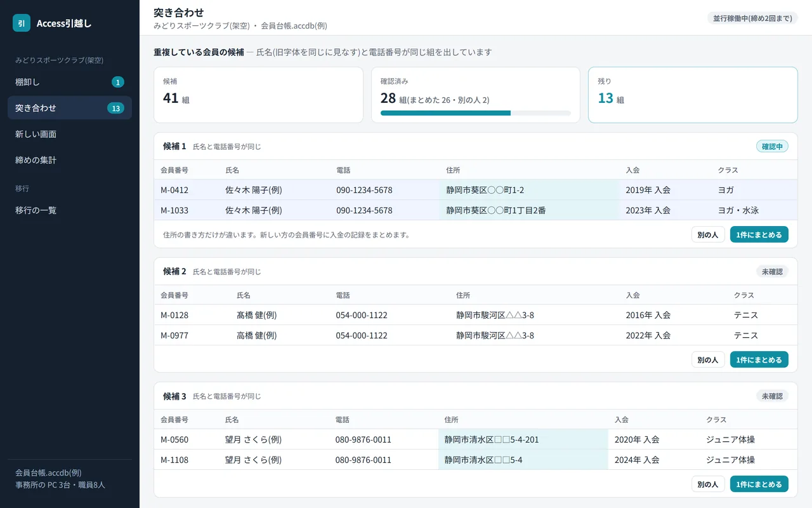
Task: Click the 突き合わせ count badge 13
Action: point(115,108)
